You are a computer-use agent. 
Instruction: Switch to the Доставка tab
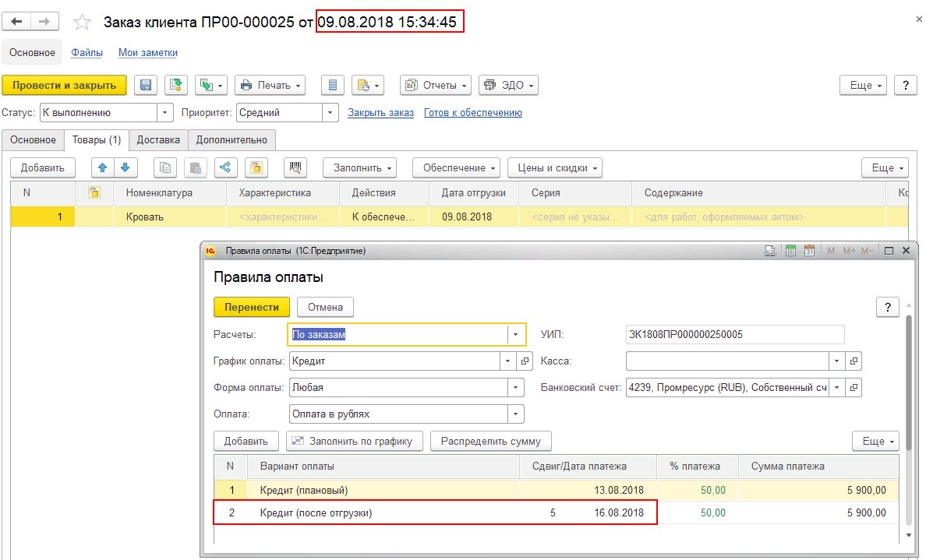tap(158, 140)
